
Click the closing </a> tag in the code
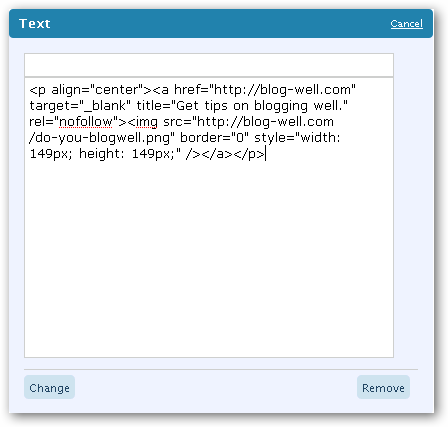[217, 154]
